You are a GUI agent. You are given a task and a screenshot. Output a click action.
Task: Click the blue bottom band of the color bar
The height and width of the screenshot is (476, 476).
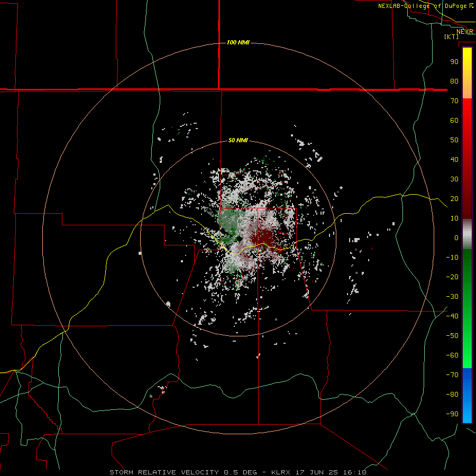click(x=467, y=396)
